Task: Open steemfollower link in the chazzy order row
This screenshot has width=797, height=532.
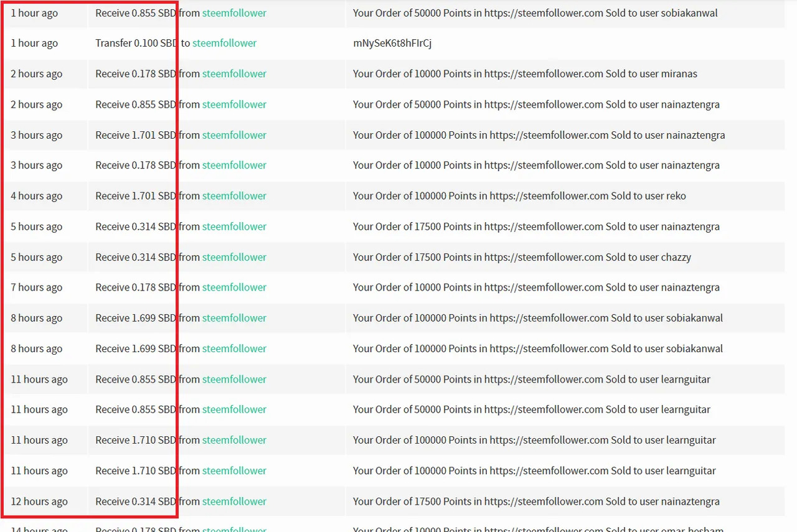Action: pos(234,257)
